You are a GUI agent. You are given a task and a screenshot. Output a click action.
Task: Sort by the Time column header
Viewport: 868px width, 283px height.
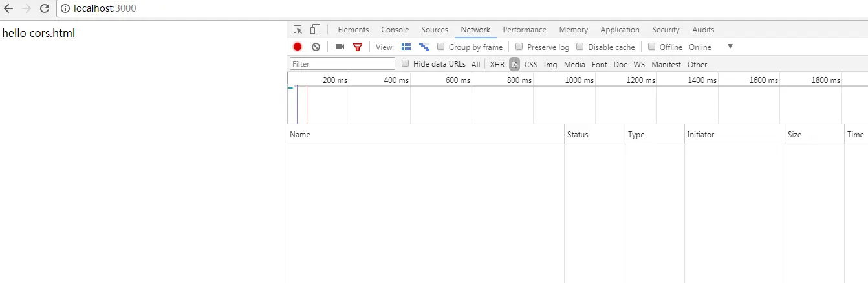[856, 135]
